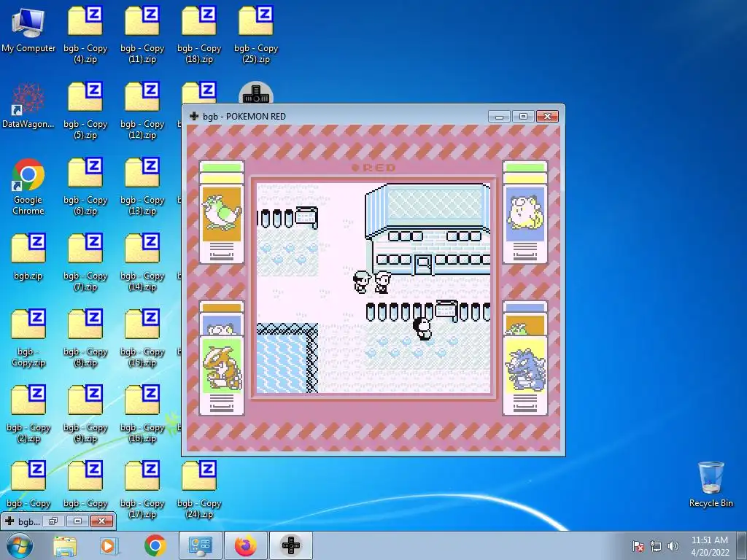Open Windows Media Player from taskbar
Viewport: 747px width, 560px height.
(x=109, y=545)
